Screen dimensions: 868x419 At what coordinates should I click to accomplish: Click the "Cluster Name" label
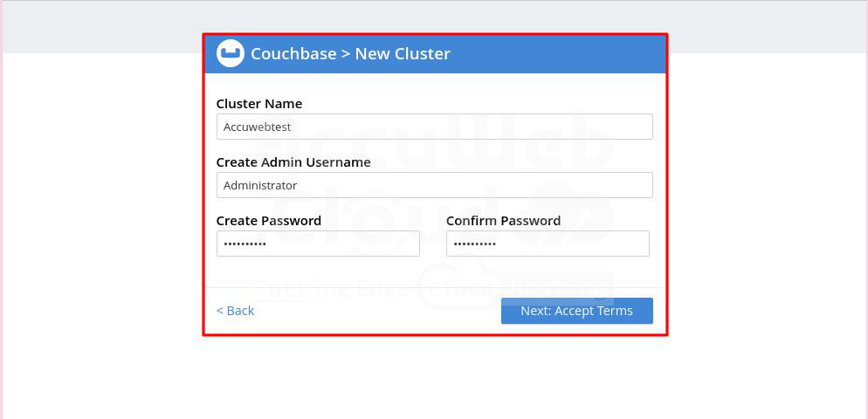[x=259, y=104]
